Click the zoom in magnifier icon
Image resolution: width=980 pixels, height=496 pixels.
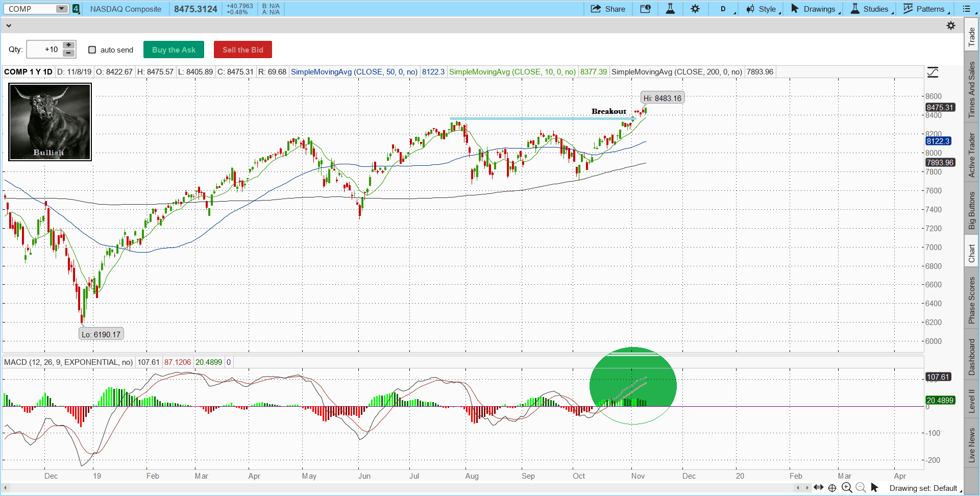847,487
